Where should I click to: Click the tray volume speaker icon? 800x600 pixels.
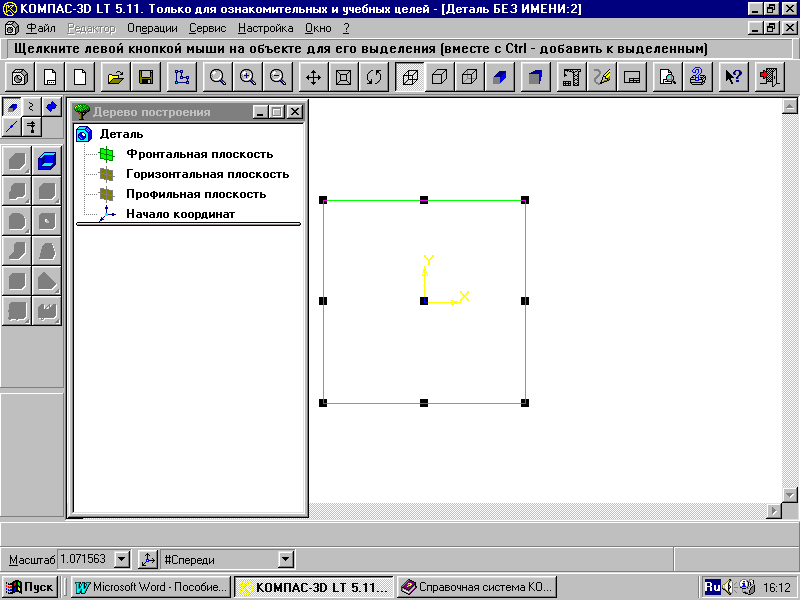click(728, 587)
